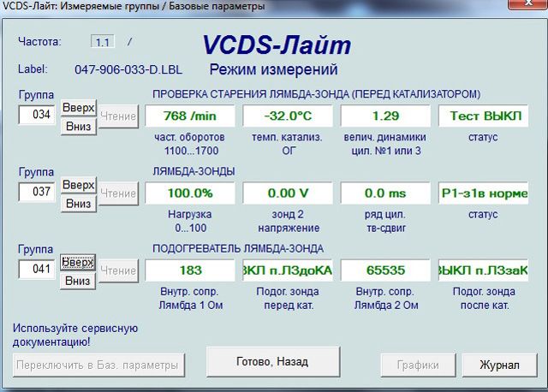
Task: Click Готово, Назад button
Action: point(272,362)
